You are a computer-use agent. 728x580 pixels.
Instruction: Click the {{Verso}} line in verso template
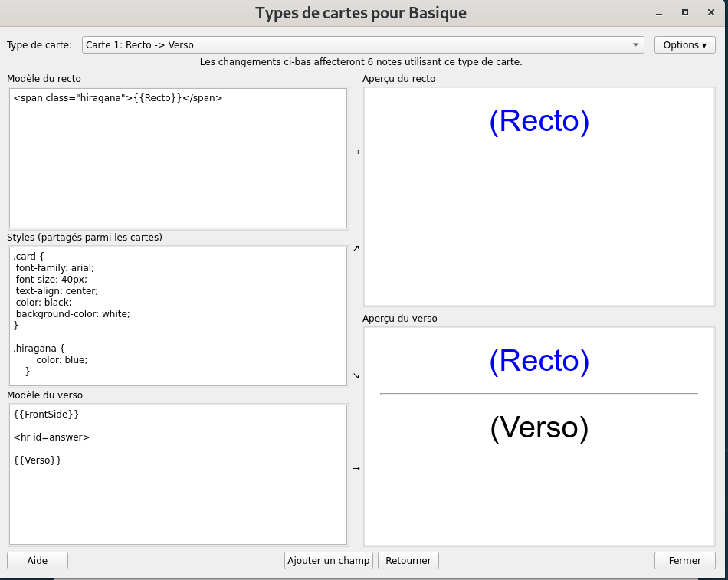click(38, 460)
